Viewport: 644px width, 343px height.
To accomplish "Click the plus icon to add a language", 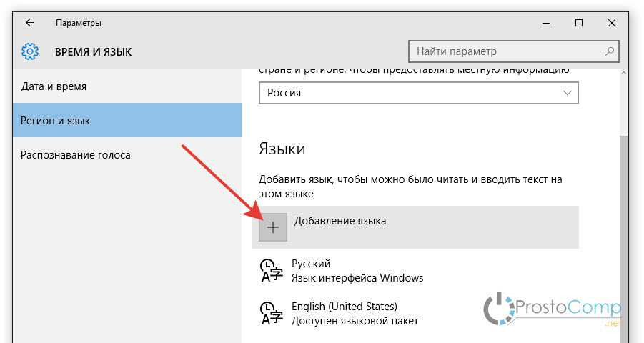I will 273,227.
